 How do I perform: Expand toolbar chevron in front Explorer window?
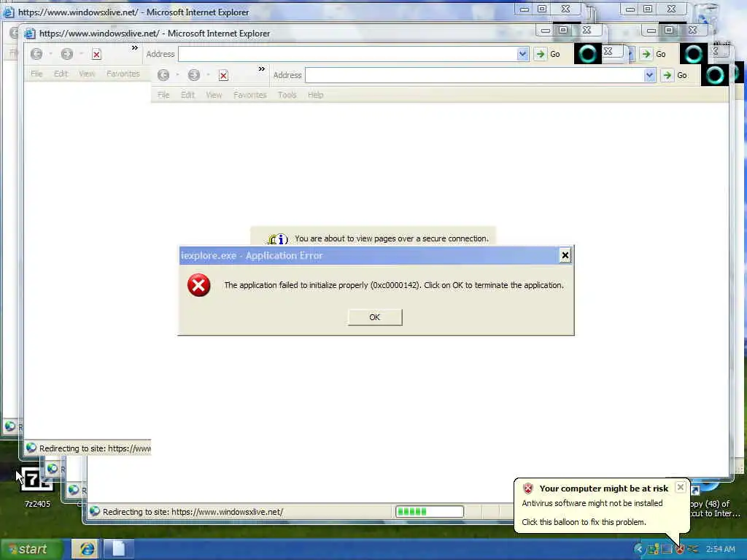262,69
